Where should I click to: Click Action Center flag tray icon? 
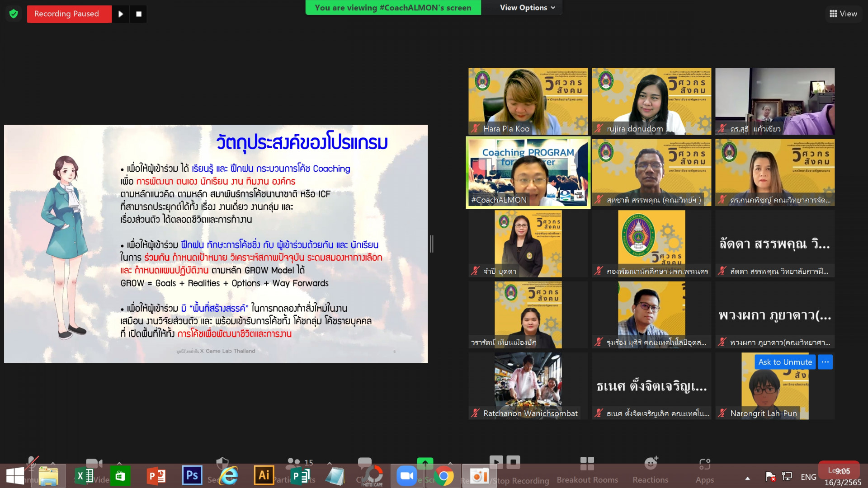[770, 477]
